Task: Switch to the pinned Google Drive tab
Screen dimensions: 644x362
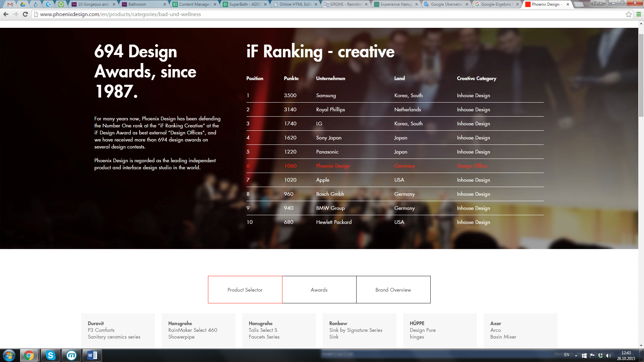Action: click(23, 4)
